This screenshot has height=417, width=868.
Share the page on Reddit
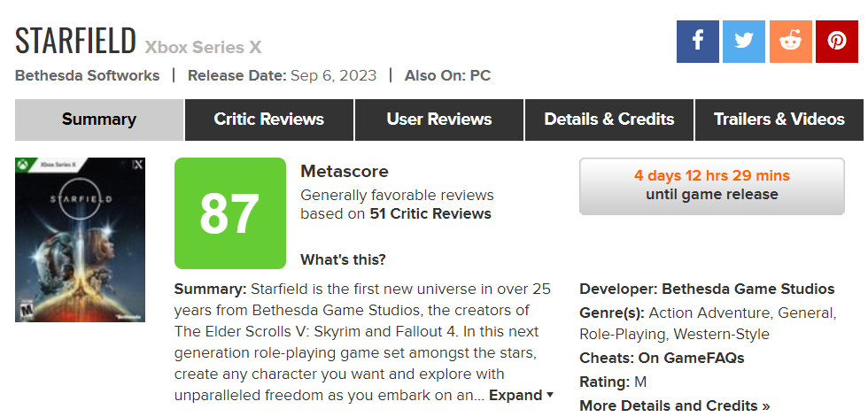click(790, 41)
